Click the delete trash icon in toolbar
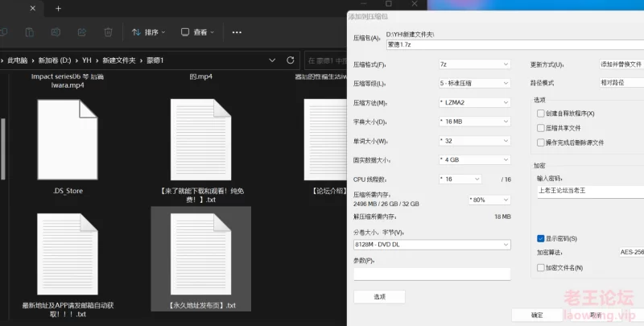Image resolution: width=644 pixels, height=326 pixels. pyautogui.click(x=108, y=32)
